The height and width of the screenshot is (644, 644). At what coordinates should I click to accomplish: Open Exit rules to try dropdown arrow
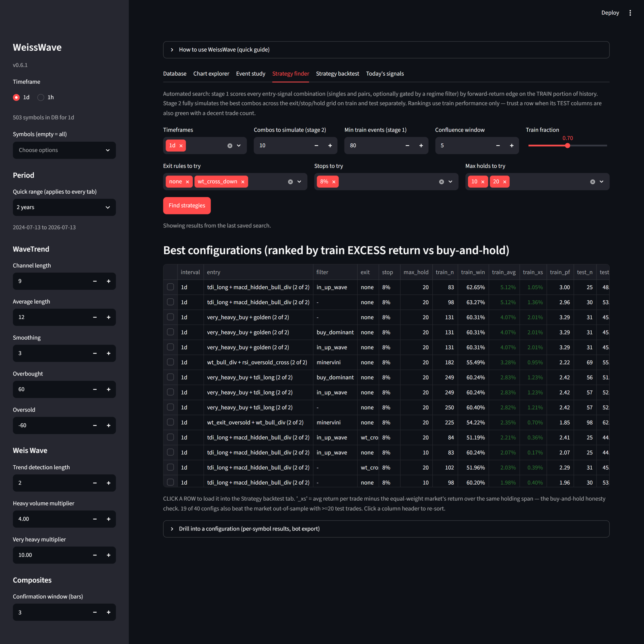tap(299, 182)
